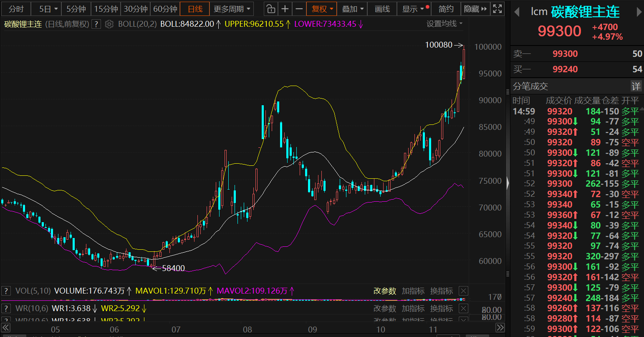
Task: Zoom out chart with minus icon
Action: (x=299, y=9)
